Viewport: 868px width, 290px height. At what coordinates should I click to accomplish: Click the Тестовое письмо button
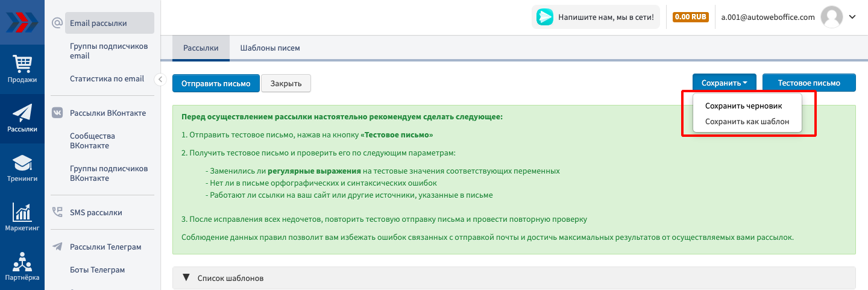click(808, 83)
